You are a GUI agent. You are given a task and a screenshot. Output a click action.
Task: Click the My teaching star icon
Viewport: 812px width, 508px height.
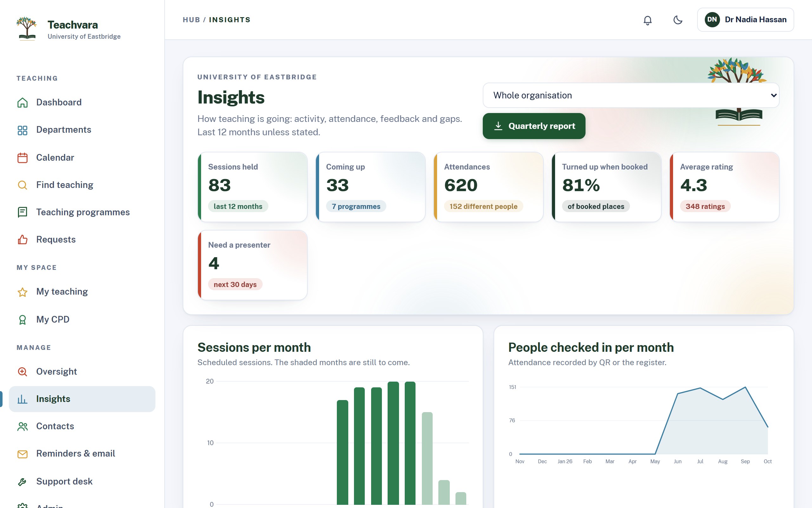(x=23, y=292)
